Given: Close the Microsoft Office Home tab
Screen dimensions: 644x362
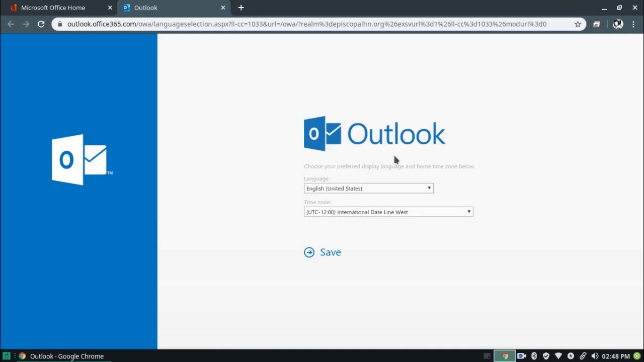Looking at the screenshot, I should click(x=110, y=8).
